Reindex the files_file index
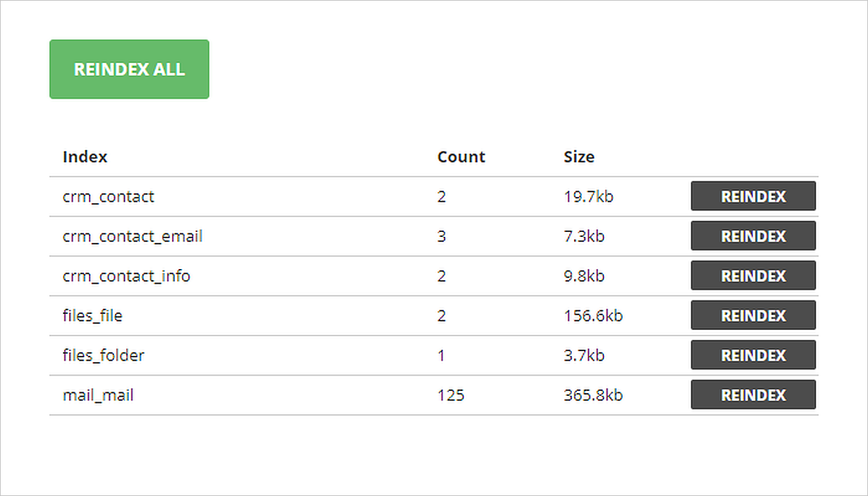Image resolution: width=868 pixels, height=496 pixels. (x=753, y=315)
